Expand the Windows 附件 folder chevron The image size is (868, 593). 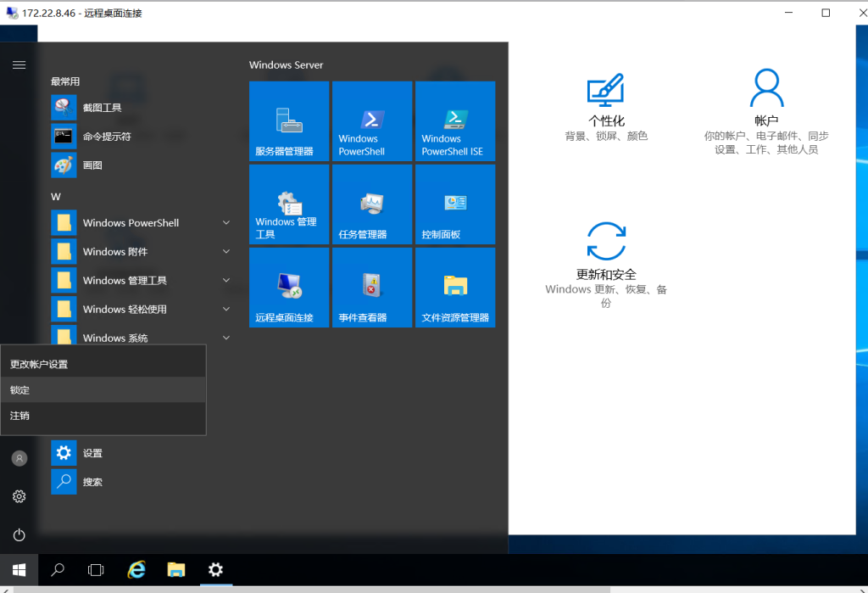[226, 252]
